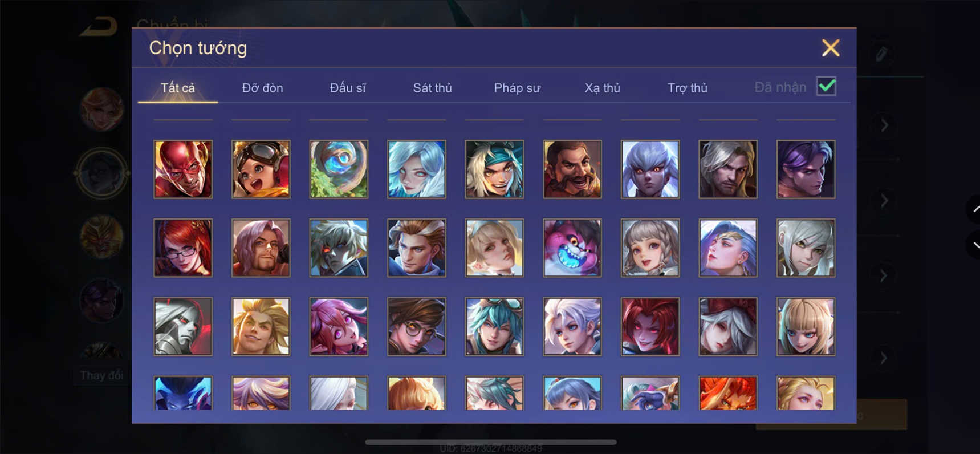The width and height of the screenshot is (980, 454).
Task: Pick the red-haired glasses woman hero
Action: click(183, 248)
